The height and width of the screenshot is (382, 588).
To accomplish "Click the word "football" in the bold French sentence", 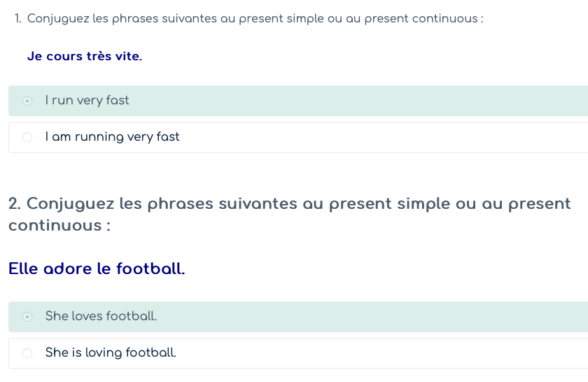I will (x=150, y=268).
